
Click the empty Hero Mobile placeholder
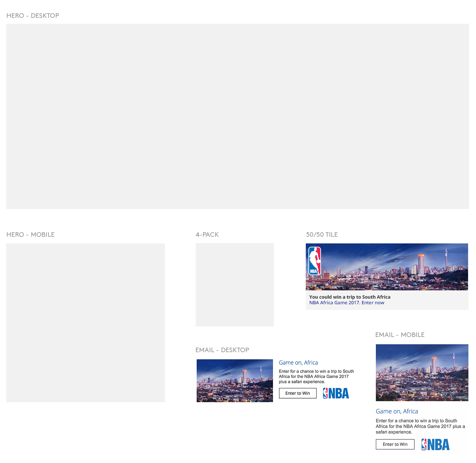(x=85, y=322)
